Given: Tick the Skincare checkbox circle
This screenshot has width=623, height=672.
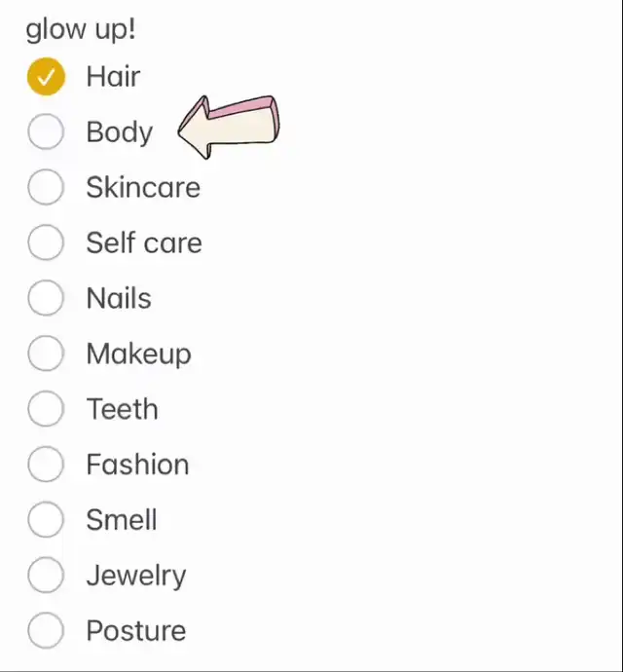Looking at the screenshot, I should click(46, 187).
